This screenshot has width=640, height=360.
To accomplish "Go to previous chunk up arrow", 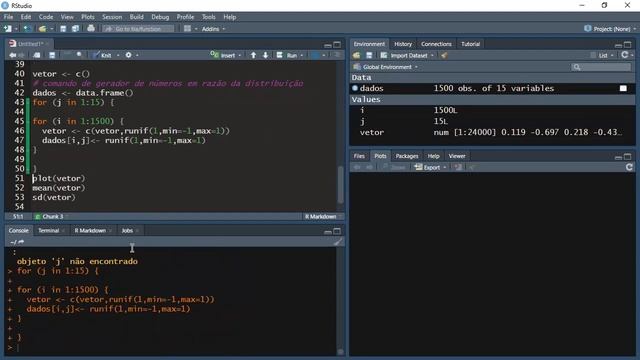I will [x=253, y=55].
